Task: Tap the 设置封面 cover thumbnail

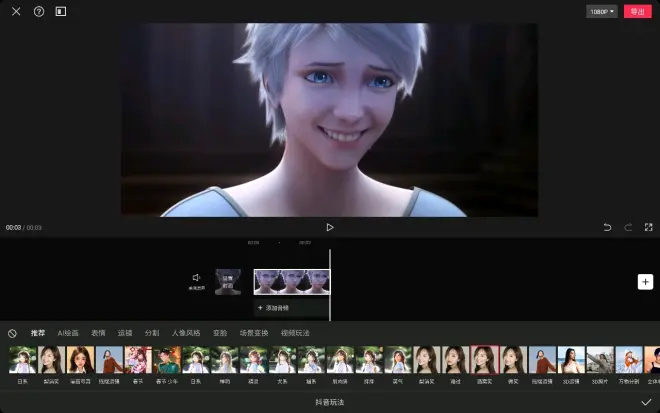Action: (228, 282)
